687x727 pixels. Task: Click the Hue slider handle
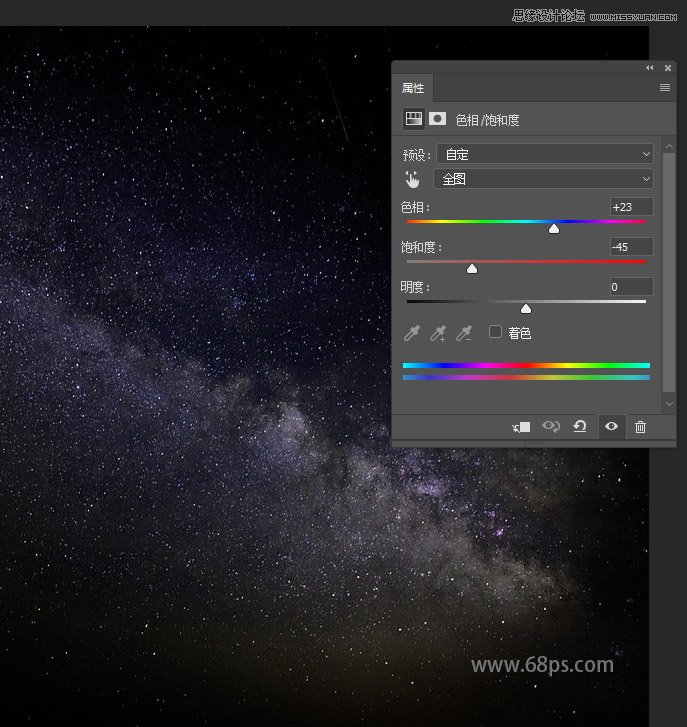coord(553,229)
